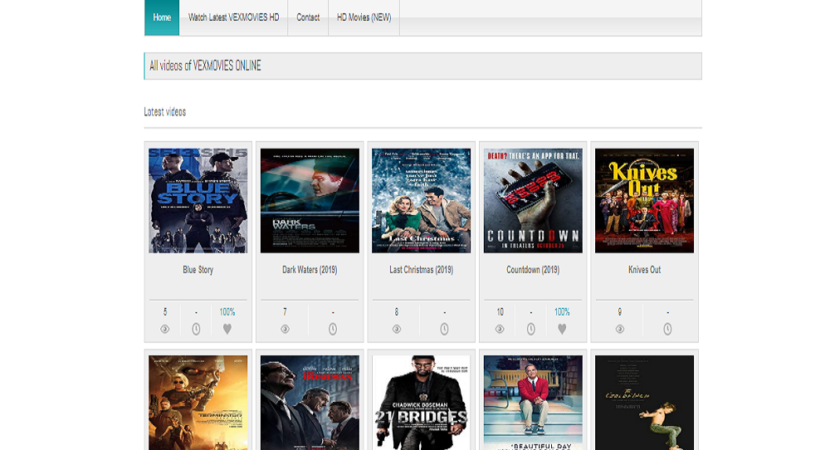Open the Home tab
The width and height of the screenshot is (830, 450).
[x=161, y=17]
